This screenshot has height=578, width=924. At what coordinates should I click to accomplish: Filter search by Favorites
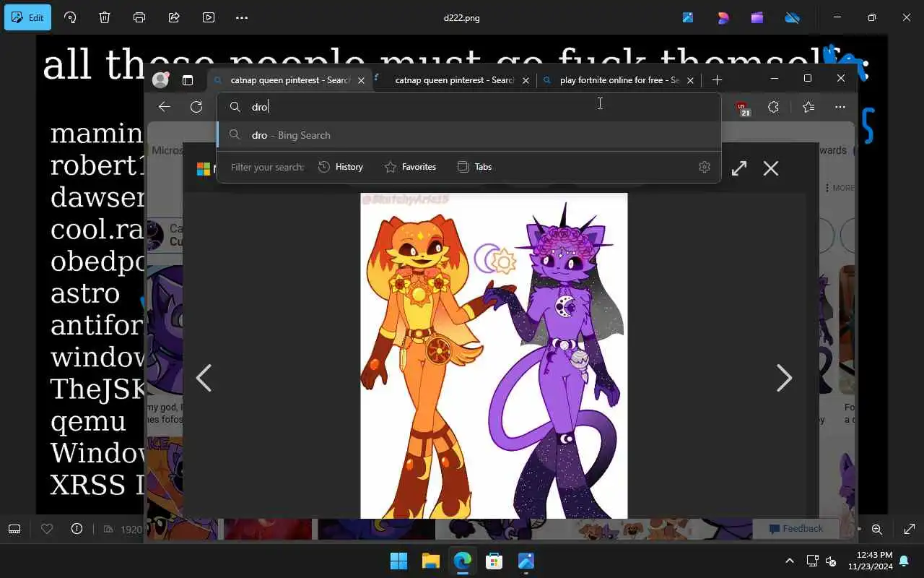coord(411,167)
